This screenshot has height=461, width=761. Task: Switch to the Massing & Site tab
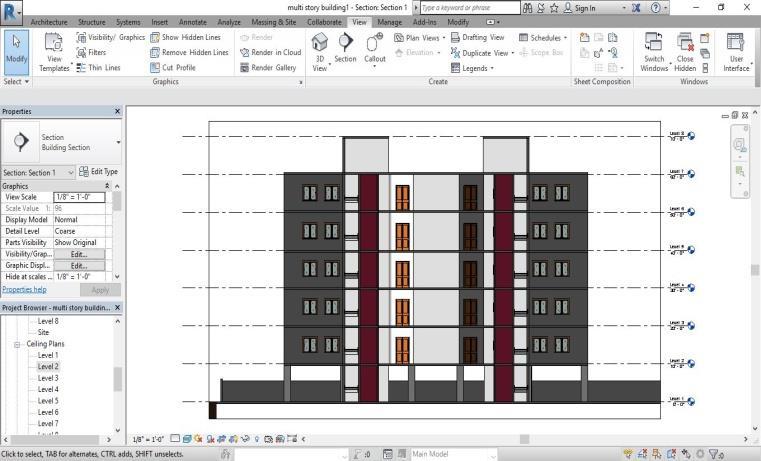pyautogui.click(x=274, y=22)
